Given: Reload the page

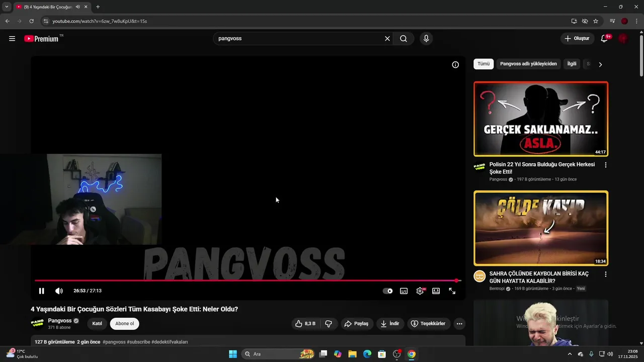Looking at the screenshot, I should coord(31,21).
